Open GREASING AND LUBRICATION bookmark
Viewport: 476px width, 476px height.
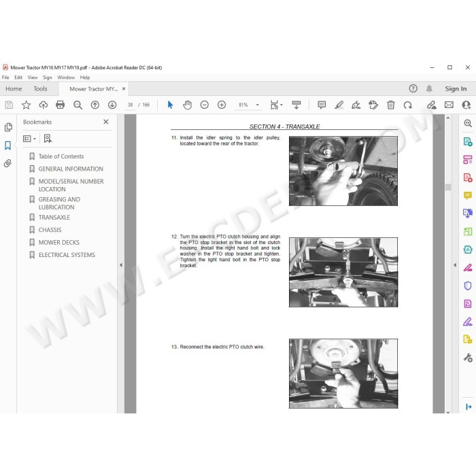59,203
